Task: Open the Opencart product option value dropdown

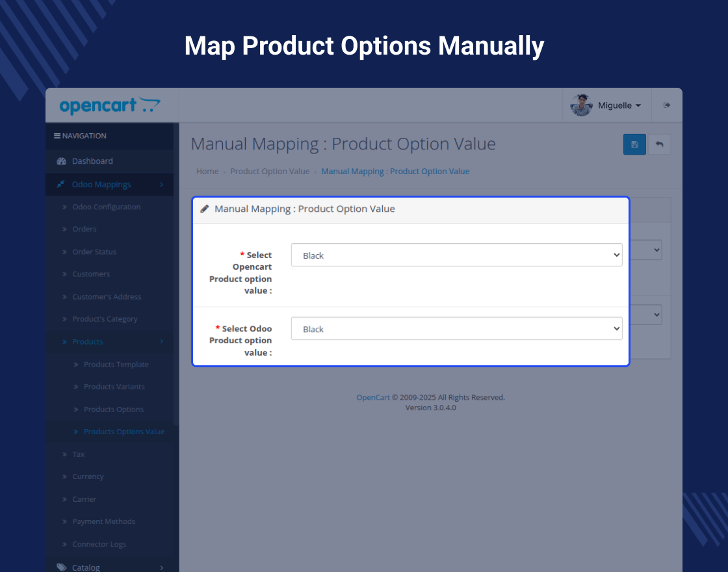Action: coord(456,255)
